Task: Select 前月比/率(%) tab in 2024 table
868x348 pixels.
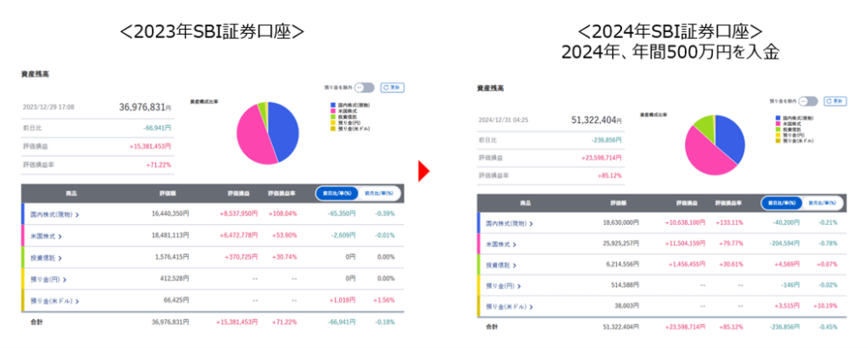Action: pos(822,203)
